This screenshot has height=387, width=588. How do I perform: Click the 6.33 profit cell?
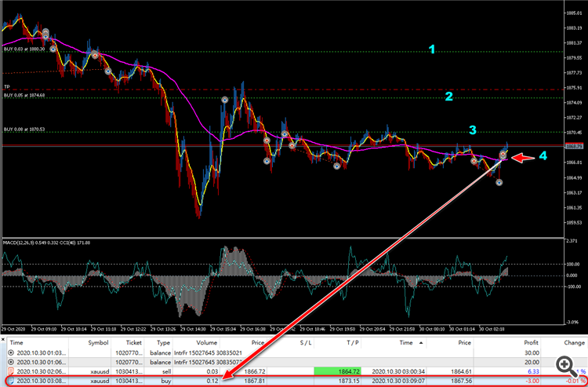click(532, 371)
